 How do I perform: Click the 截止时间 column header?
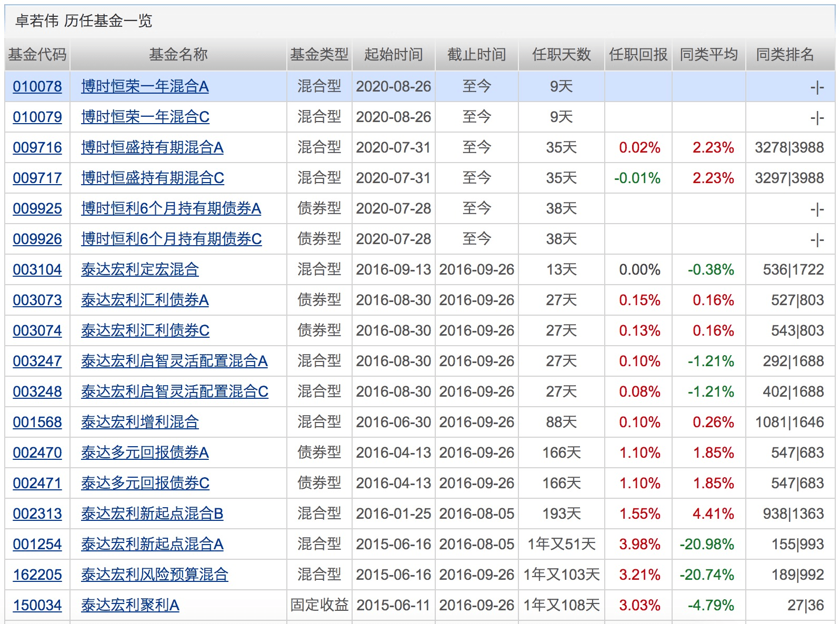[x=477, y=54]
